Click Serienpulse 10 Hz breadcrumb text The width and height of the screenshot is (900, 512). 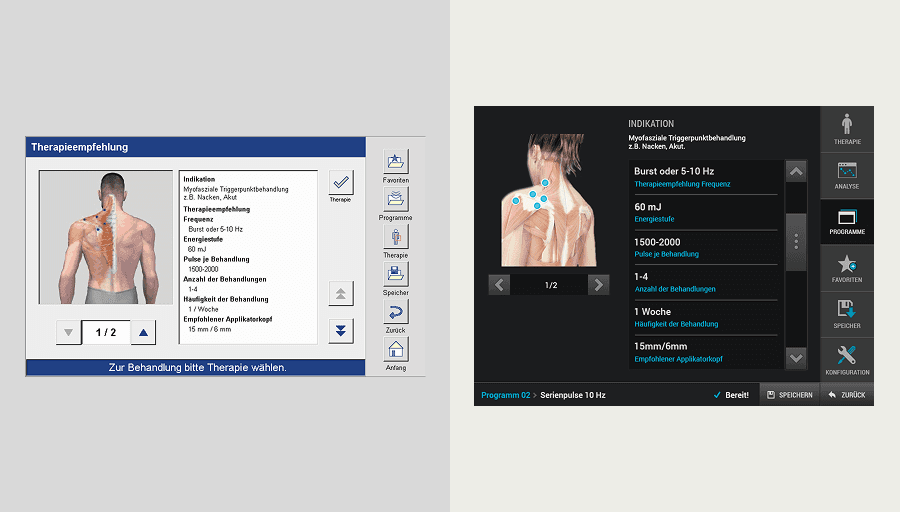point(573,395)
